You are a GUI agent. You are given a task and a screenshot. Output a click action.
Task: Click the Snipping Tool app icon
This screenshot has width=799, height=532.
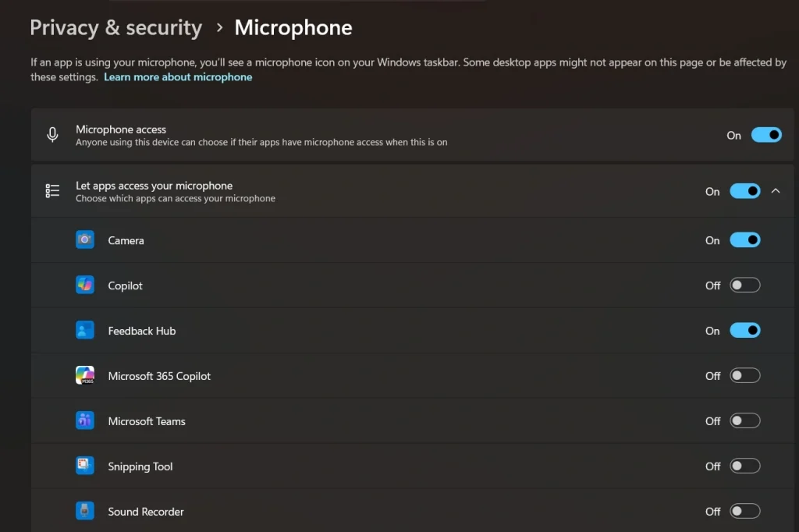[x=85, y=466]
